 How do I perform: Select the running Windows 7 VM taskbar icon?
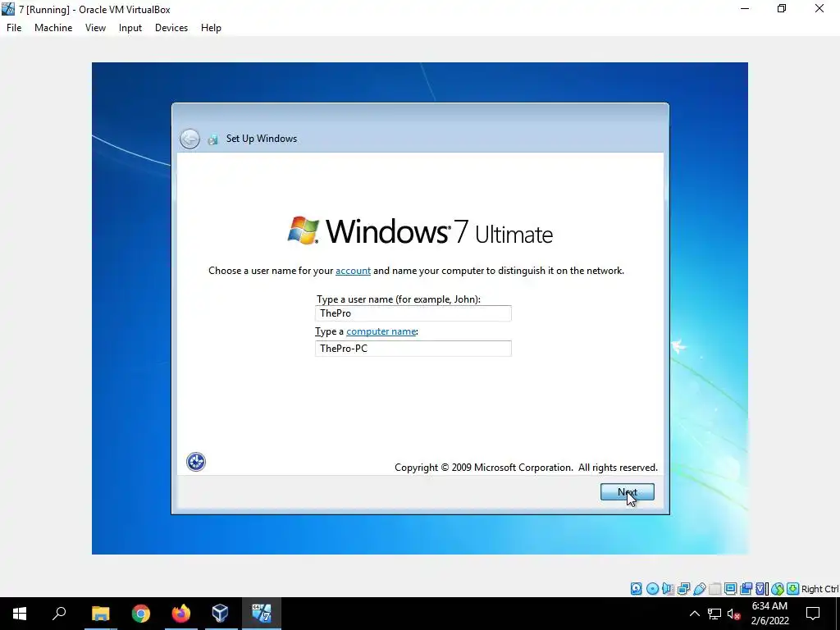click(x=262, y=614)
